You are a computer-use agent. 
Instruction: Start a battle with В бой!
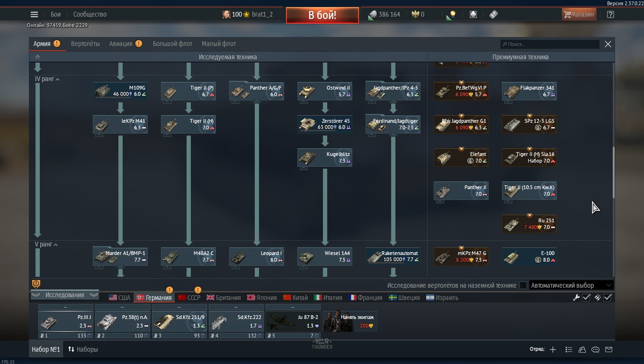(322, 15)
